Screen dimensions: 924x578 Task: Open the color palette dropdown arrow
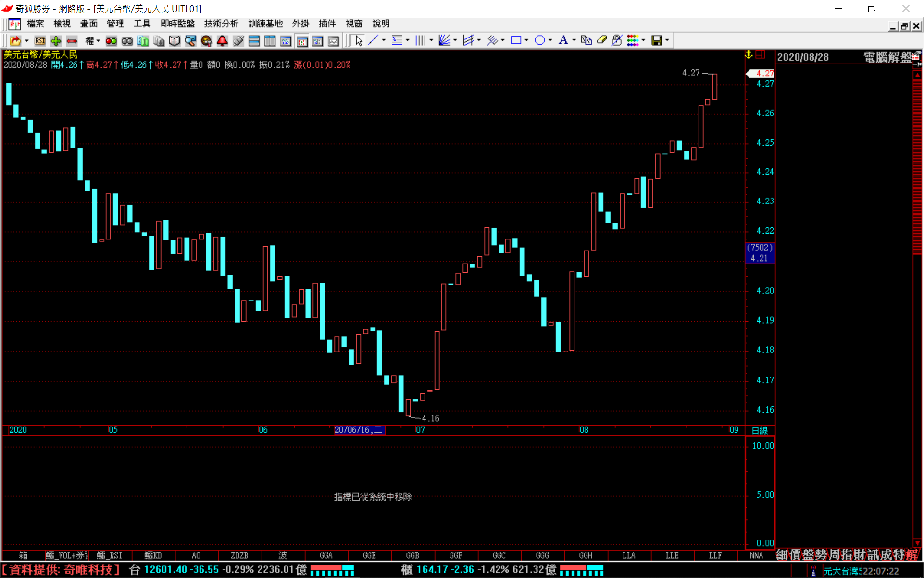click(x=643, y=40)
